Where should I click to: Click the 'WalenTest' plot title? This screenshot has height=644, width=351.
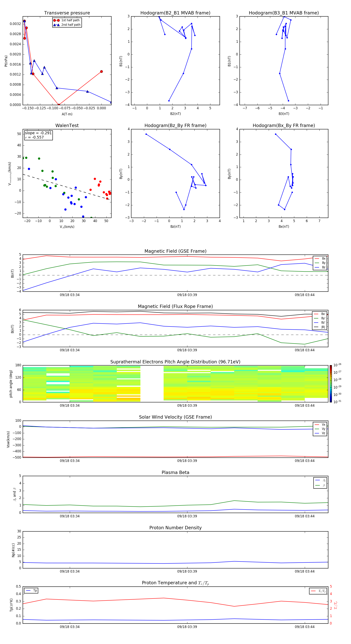(67, 125)
